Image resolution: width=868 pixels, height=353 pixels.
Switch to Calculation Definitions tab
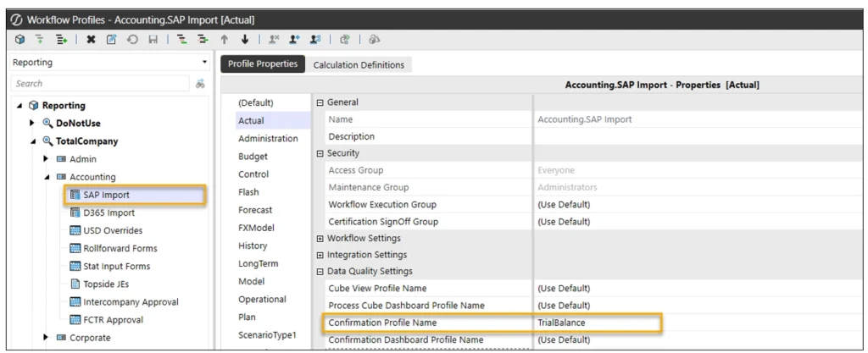pyautogui.click(x=359, y=64)
